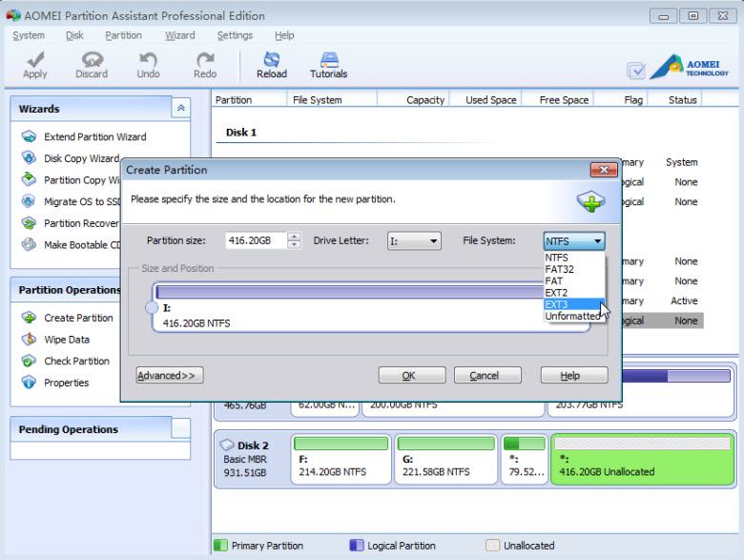Click the left resize handle of partition I:
This screenshot has width=744, height=560.
[x=152, y=307]
